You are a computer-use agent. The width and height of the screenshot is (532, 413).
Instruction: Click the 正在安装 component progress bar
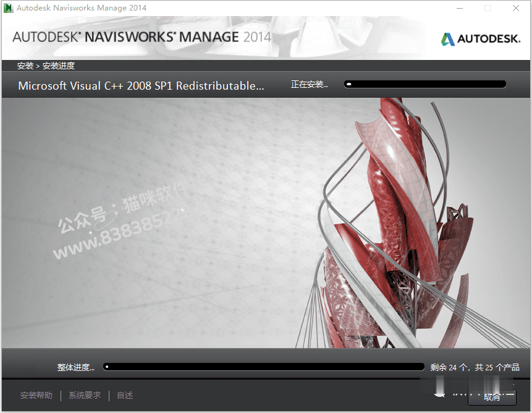[425, 84]
